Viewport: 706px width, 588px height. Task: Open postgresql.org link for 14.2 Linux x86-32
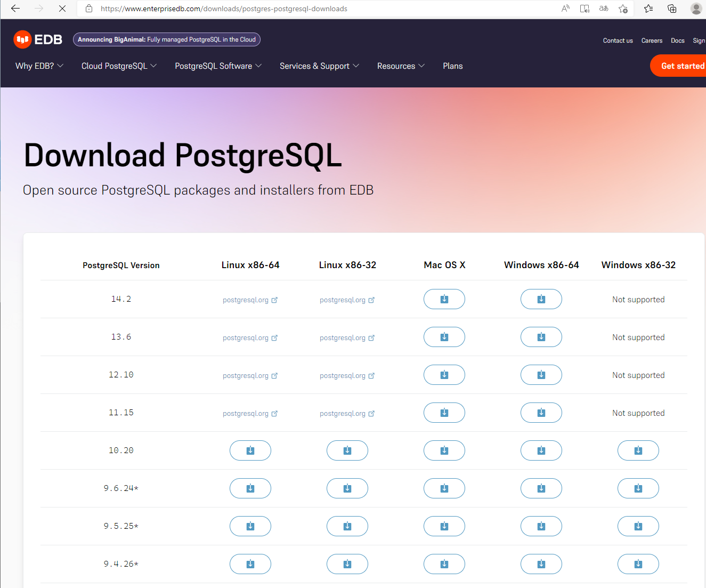[347, 300]
